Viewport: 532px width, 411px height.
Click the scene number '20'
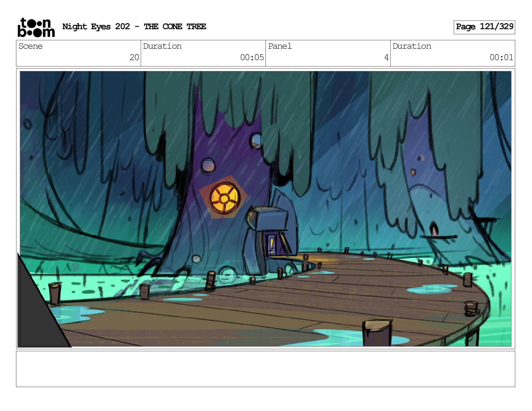[x=134, y=57]
